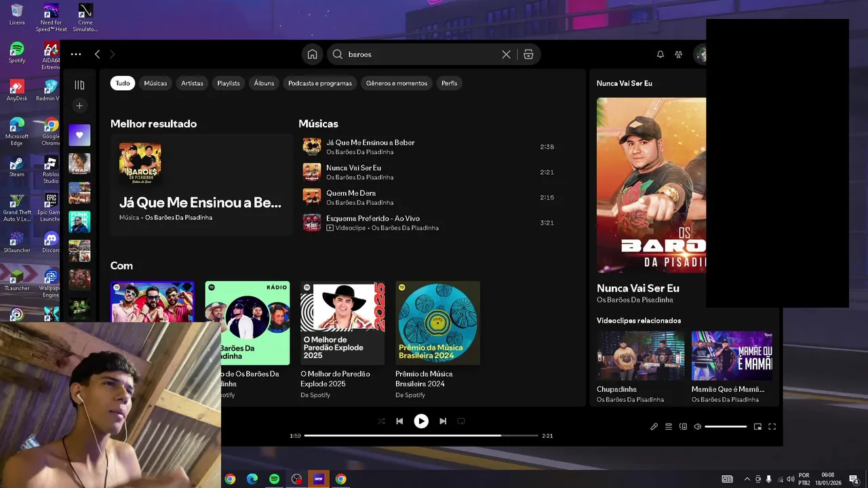Expand Your Library with the sidebar bars icon
Image resolution: width=868 pixels, height=488 pixels.
pyautogui.click(x=79, y=85)
